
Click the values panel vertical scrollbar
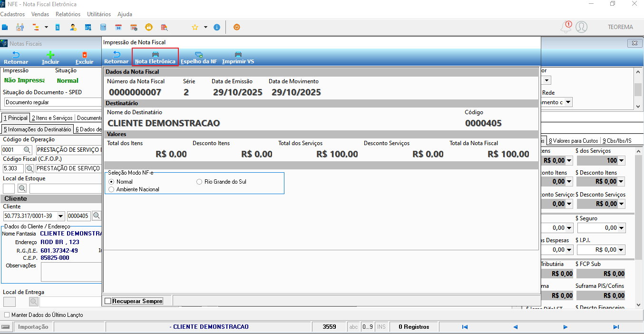coord(638,228)
